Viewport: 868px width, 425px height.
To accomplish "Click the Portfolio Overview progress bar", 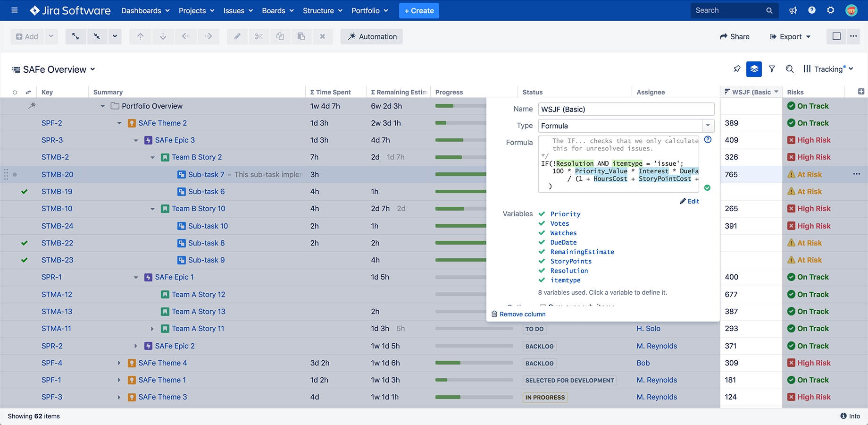I will [x=460, y=106].
